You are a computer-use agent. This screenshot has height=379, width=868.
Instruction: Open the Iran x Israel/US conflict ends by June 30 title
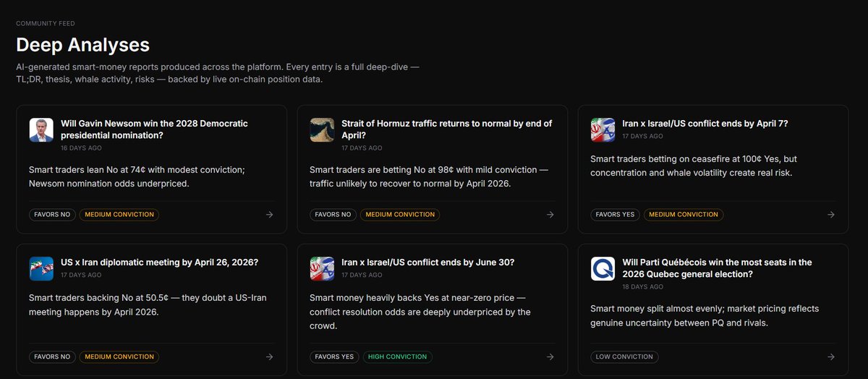[x=428, y=263]
